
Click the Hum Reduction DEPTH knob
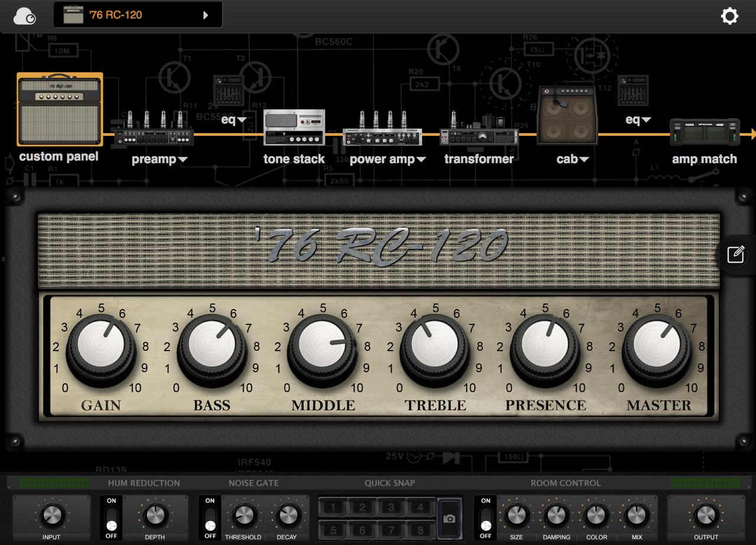point(155,515)
